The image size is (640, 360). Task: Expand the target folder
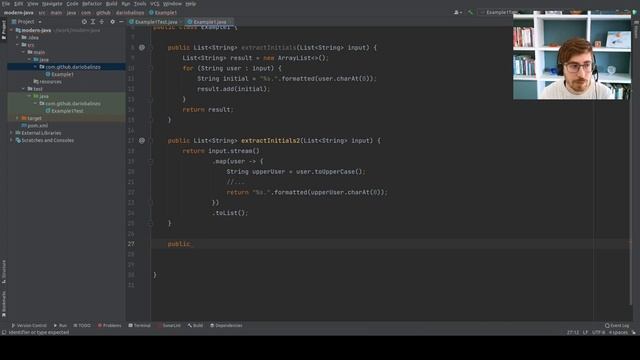[18, 118]
